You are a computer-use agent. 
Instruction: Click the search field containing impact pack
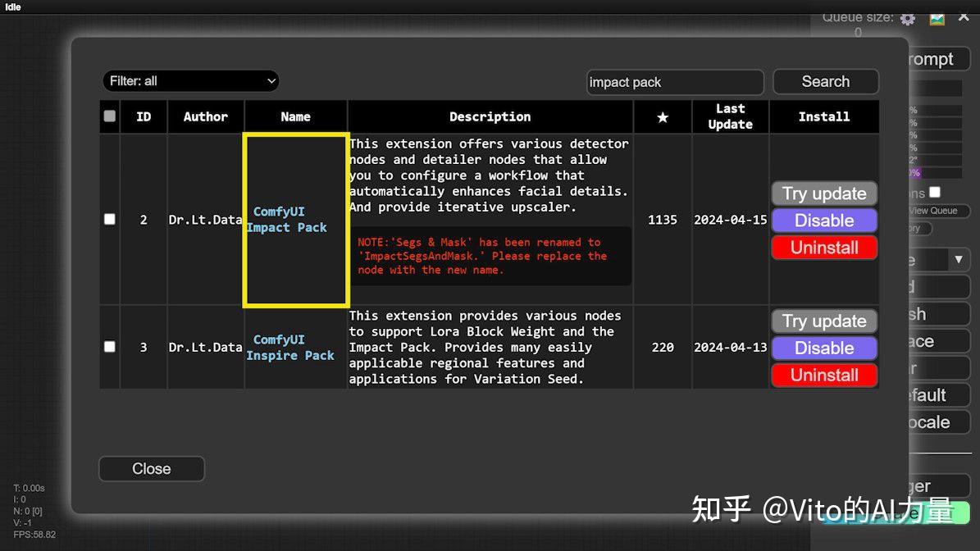pyautogui.click(x=674, y=81)
